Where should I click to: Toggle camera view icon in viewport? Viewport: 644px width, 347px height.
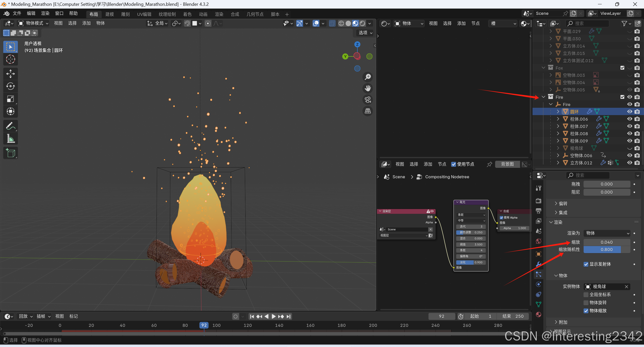click(368, 100)
